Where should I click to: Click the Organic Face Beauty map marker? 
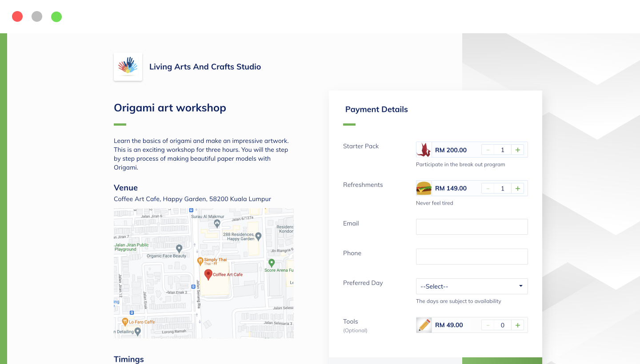coord(179,248)
